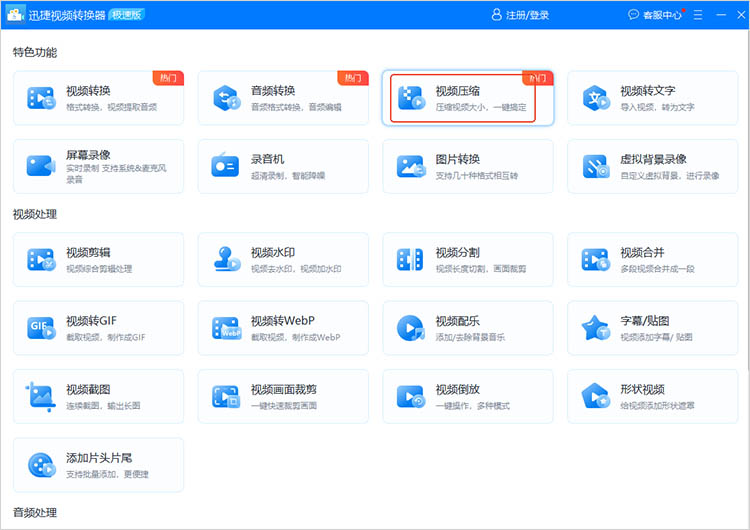Image resolution: width=750 pixels, height=530 pixels.
Task: Click the 图片转换 image convert icon
Action: [x=411, y=166]
